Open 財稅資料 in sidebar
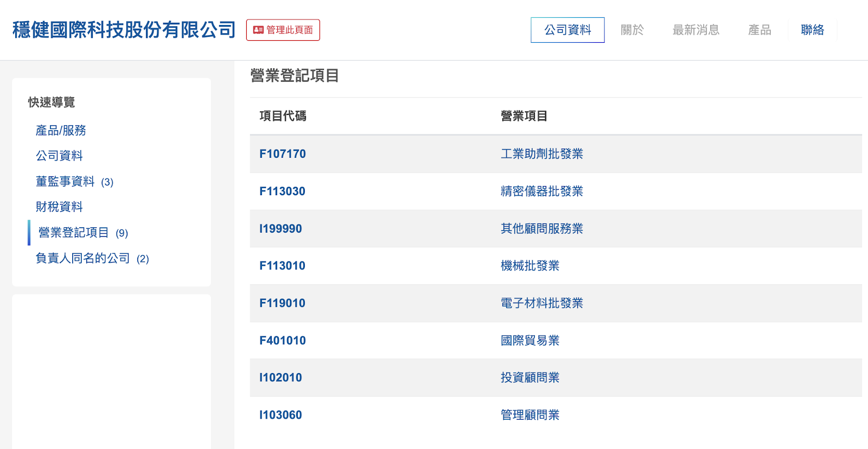Screen dimensions: 868x449 click(x=59, y=207)
